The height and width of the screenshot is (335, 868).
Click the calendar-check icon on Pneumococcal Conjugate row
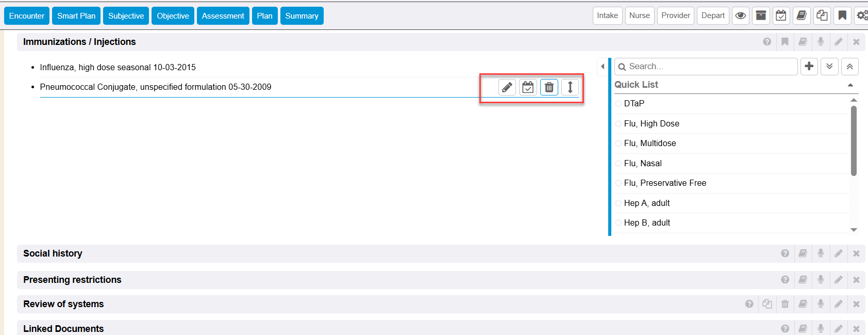pos(528,87)
